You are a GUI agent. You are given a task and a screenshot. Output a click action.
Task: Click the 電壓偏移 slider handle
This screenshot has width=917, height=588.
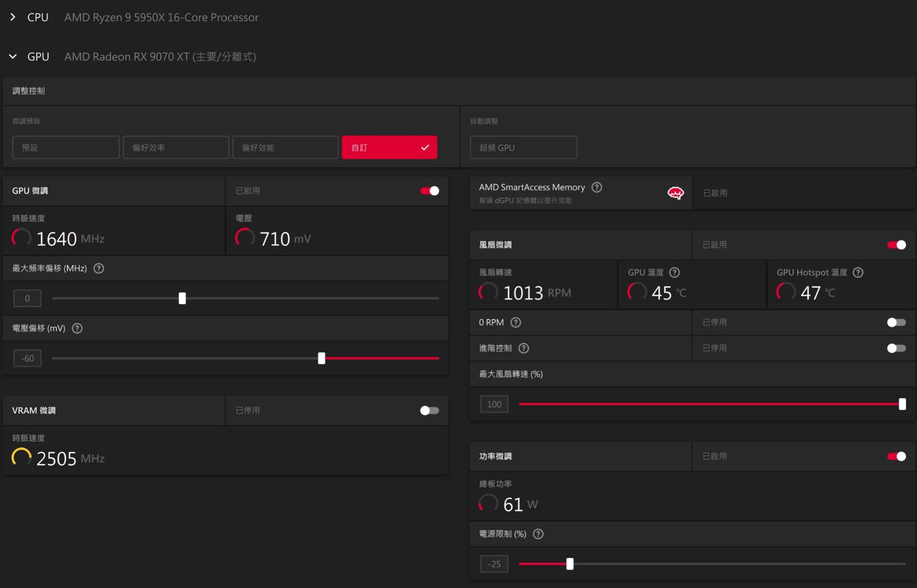[x=321, y=358]
